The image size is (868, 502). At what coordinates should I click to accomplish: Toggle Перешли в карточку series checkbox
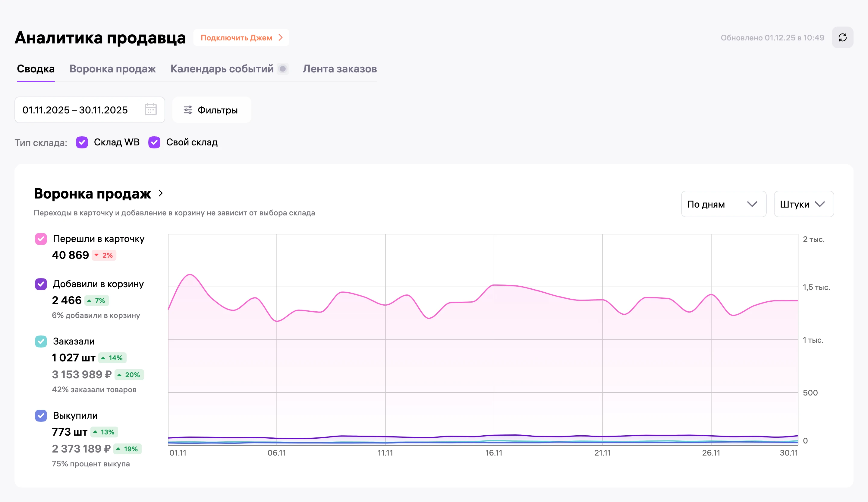[41, 239]
